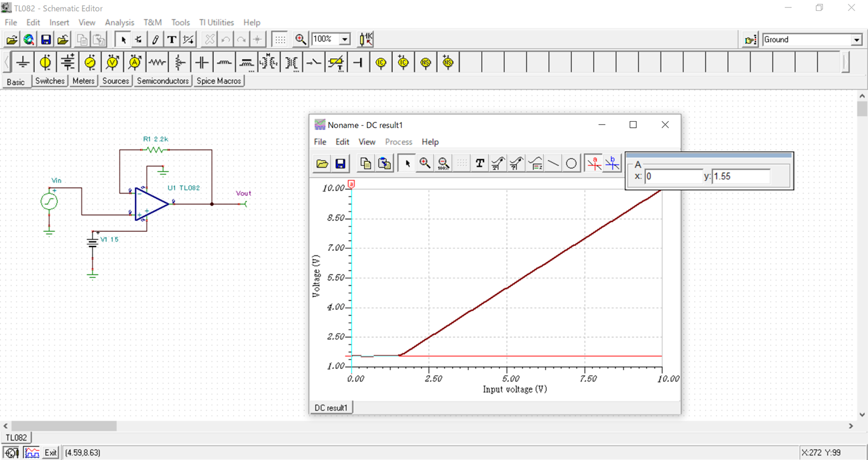
Task: Place a Ground symbol from component bar
Action: pyautogui.click(x=23, y=62)
